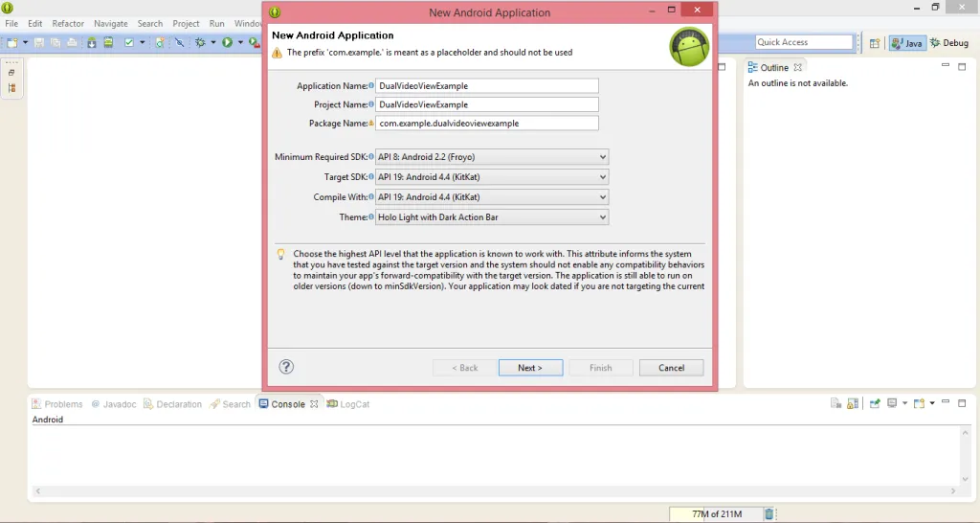Switch to the Java perspective
Image resolution: width=980 pixels, height=523 pixels.
pos(907,42)
